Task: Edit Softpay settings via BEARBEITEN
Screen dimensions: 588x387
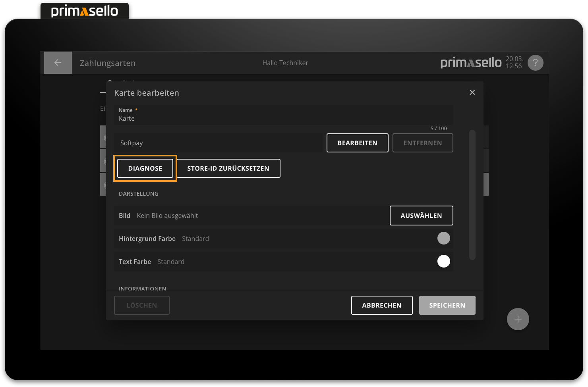Action: click(x=357, y=142)
